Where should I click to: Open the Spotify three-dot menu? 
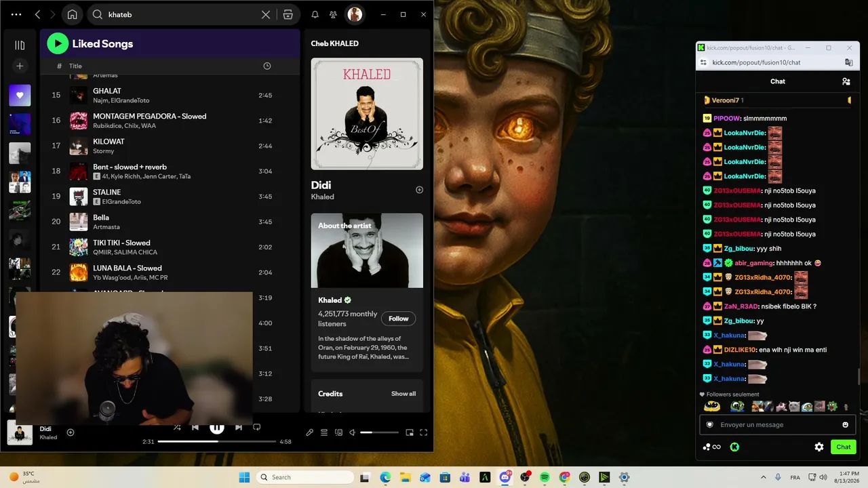(x=16, y=14)
